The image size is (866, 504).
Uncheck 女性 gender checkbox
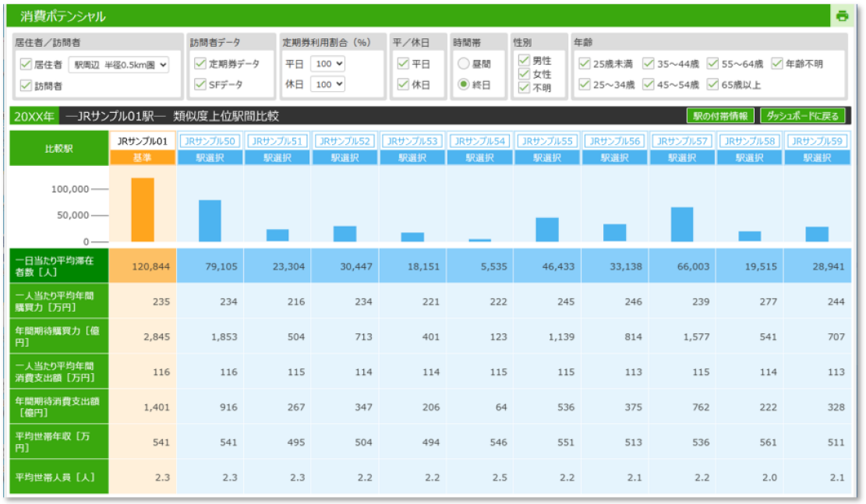[524, 73]
